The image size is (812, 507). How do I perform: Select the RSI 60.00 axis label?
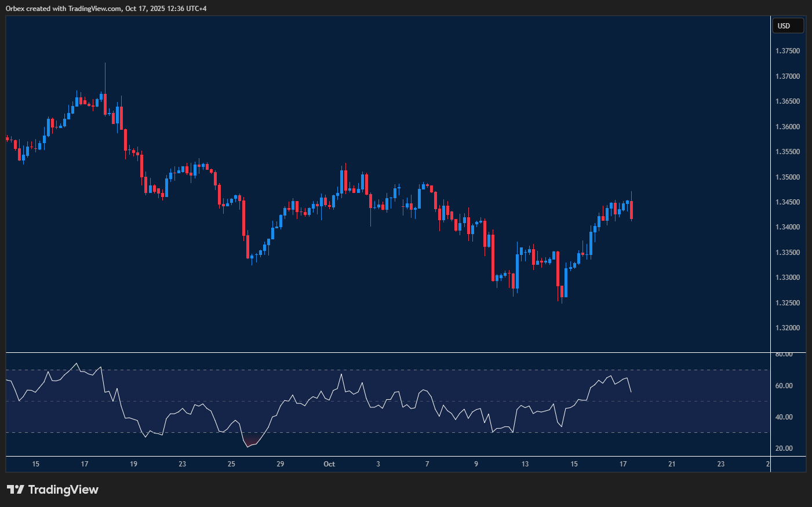click(784, 386)
